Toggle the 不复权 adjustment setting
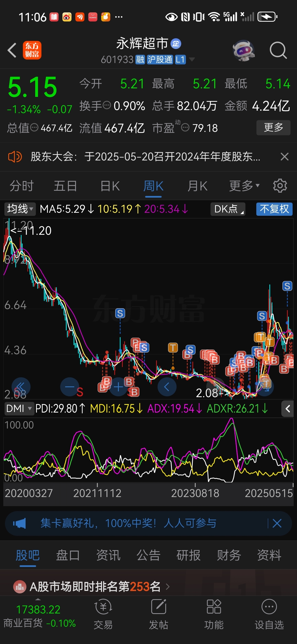This screenshot has height=644, width=297. (274, 209)
